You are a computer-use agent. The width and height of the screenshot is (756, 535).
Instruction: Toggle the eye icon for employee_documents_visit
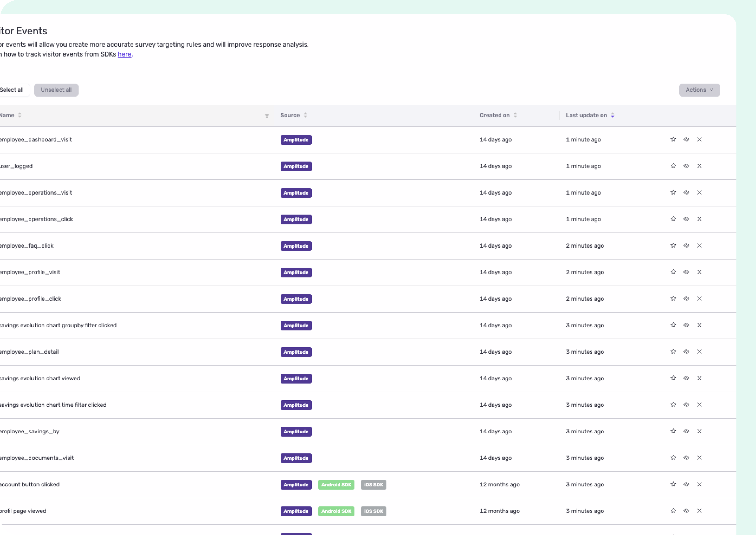pos(686,458)
